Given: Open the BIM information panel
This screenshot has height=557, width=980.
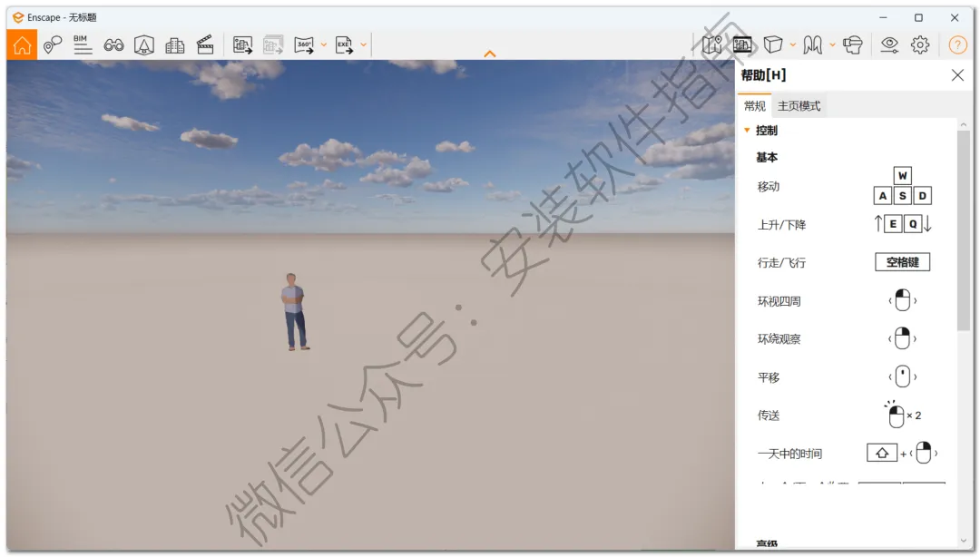Looking at the screenshot, I should pyautogui.click(x=83, y=45).
